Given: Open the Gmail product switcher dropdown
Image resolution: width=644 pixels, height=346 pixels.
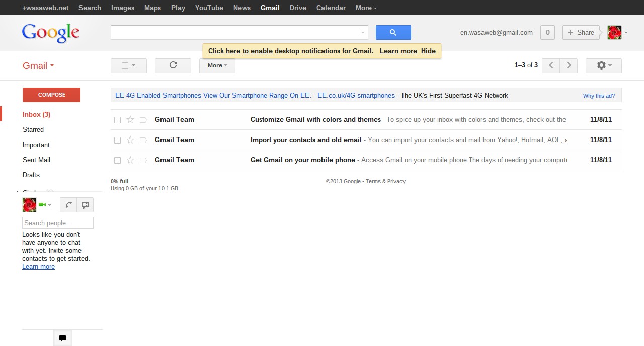Looking at the screenshot, I should 38,65.
